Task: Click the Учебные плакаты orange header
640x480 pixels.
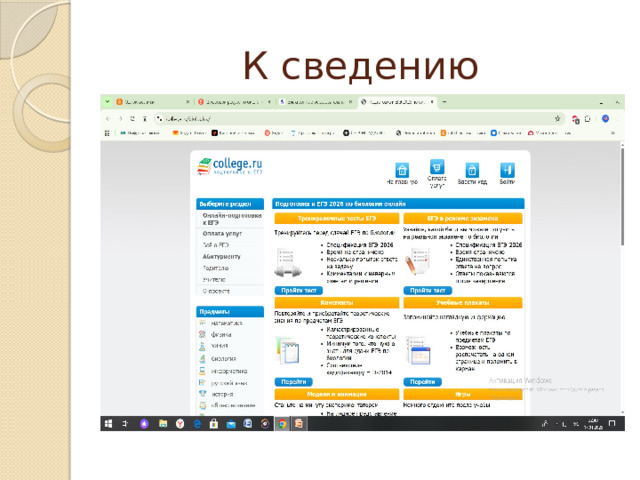Action: tap(463, 302)
